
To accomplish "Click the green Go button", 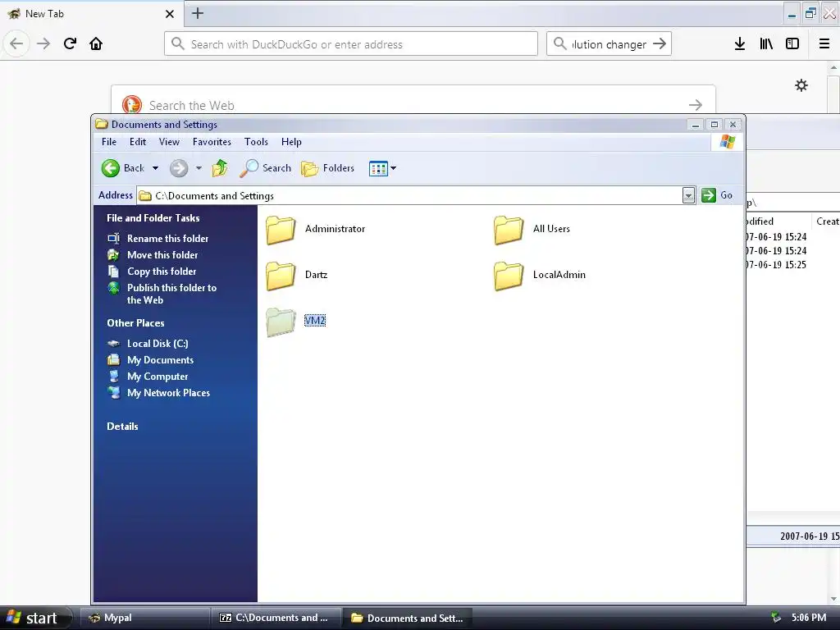I will pyautogui.click(x=717, y=195).
